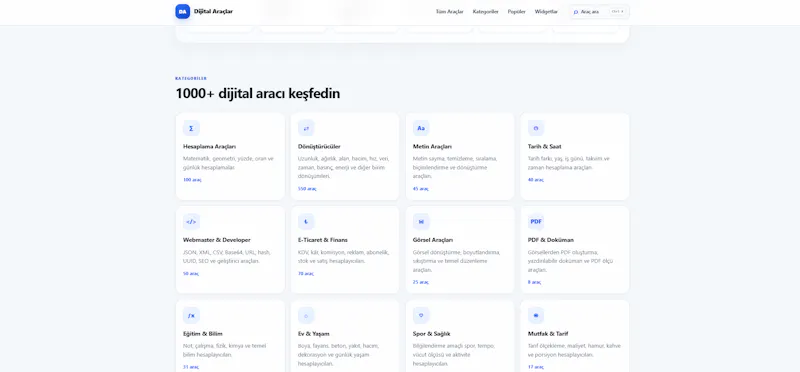
Task: Open the Metin Araçları category title
Action: click(433, 146)
